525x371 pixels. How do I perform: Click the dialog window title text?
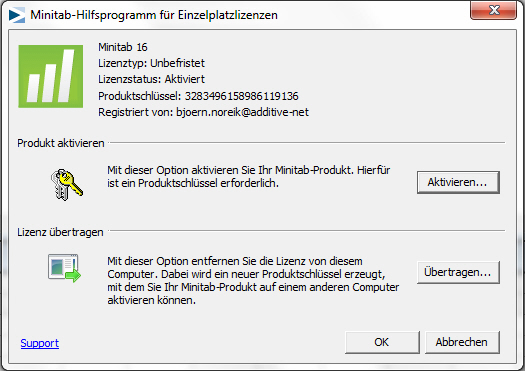154,15
